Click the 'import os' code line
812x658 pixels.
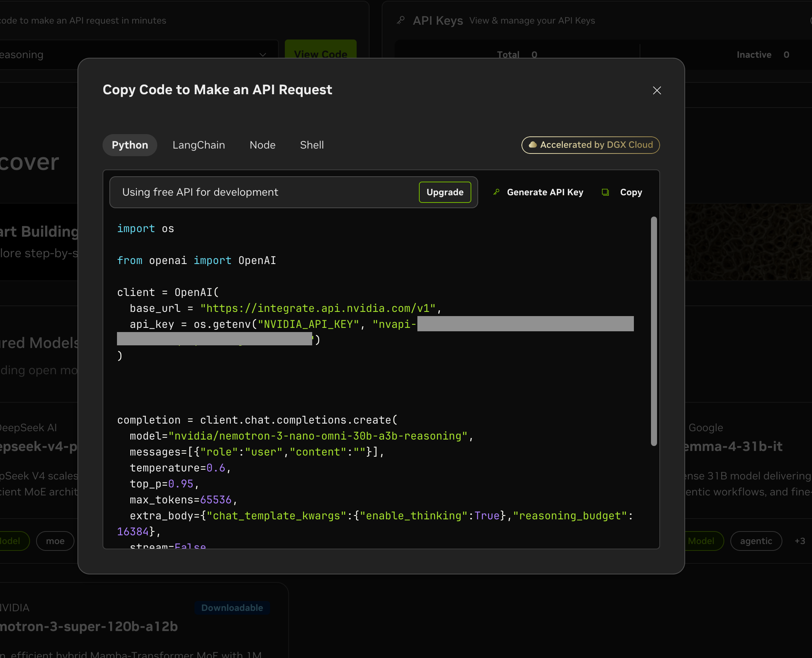[x=145, y=228]
